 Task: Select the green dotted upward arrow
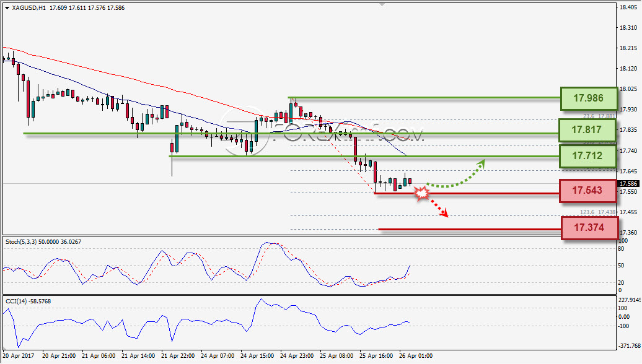[455, 175]
